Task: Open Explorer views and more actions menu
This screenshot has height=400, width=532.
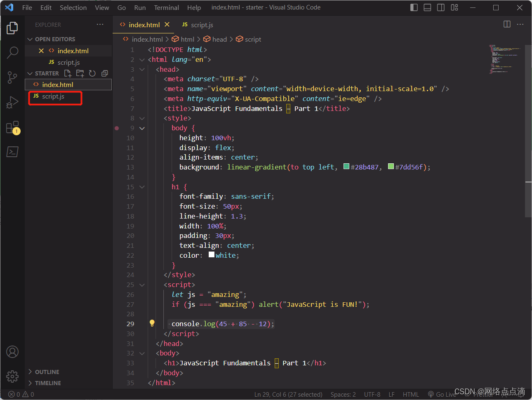Action: coord(100,25)
